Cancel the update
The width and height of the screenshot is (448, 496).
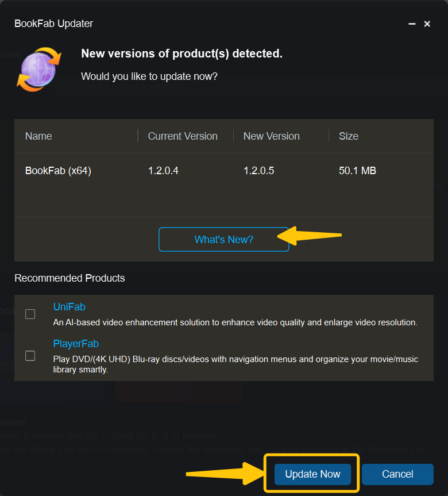pos(397,474)
